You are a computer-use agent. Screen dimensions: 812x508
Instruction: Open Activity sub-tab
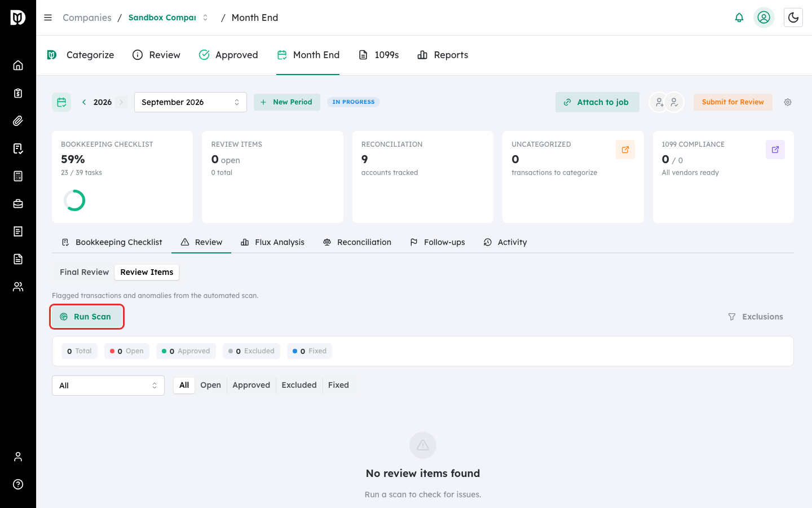click(505, 242)
